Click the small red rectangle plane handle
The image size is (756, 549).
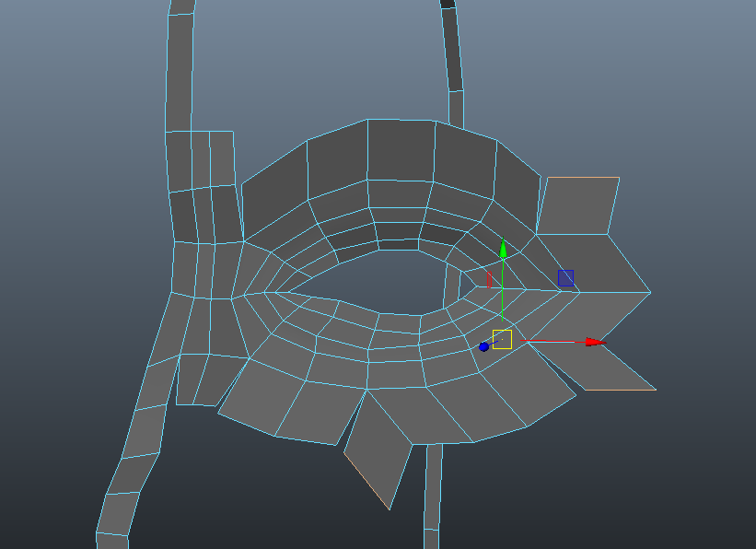pyautogui.click(x=488, y=279)
